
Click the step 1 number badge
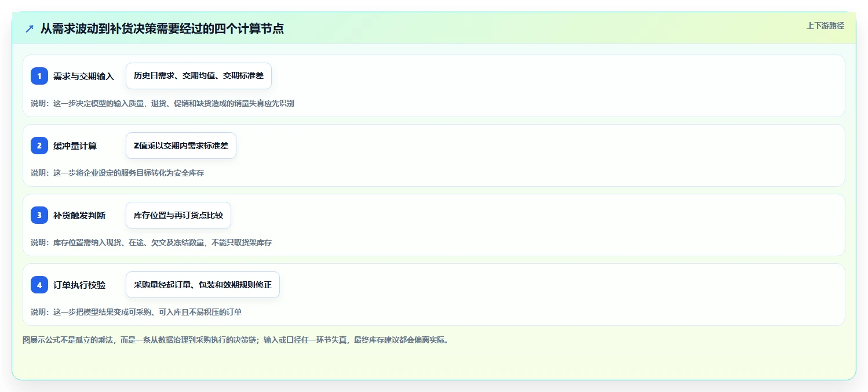(39, 76)
